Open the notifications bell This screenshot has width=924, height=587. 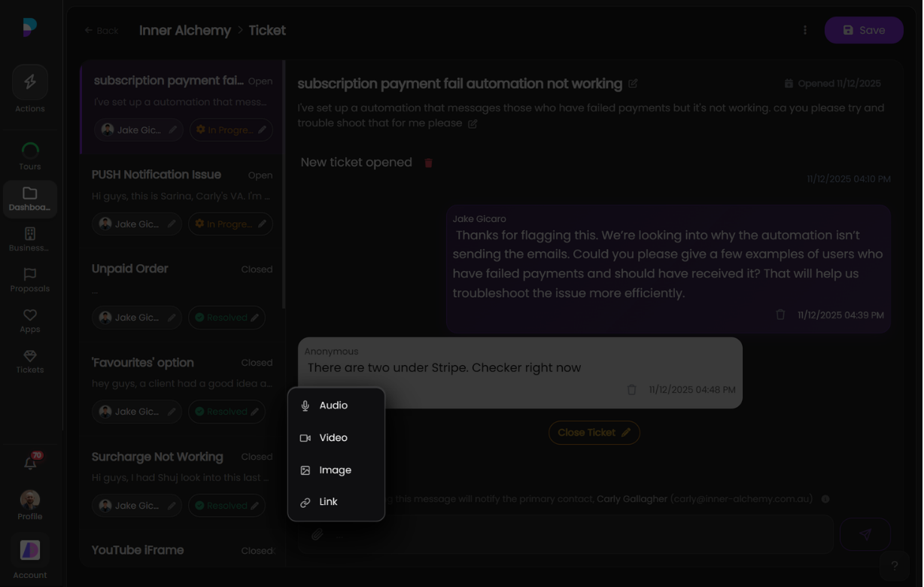[29, 464]
